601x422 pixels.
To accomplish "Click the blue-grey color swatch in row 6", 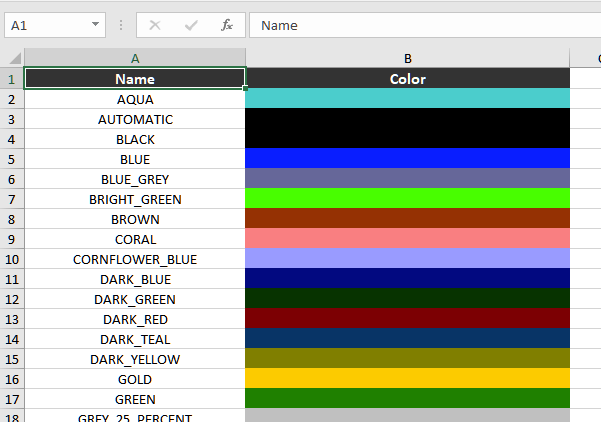I will 407,178.
